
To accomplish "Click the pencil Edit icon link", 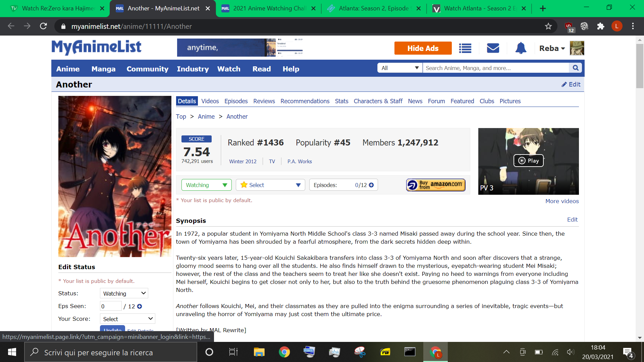I will click(571, 84).
